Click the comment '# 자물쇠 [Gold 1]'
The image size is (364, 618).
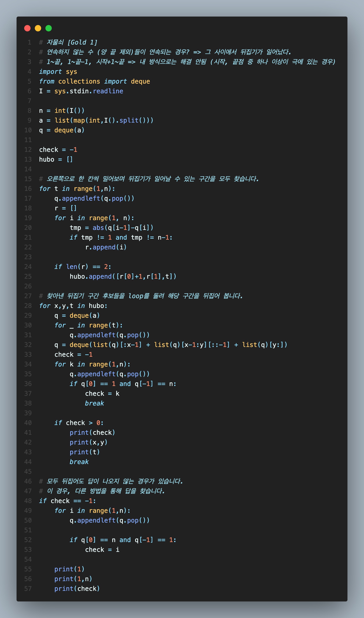click(x=68, y=42)
